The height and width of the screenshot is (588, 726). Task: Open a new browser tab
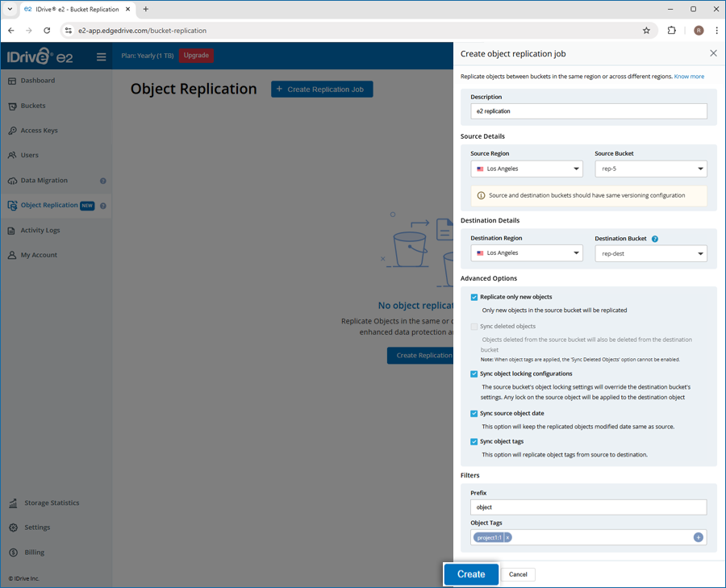pos(146,9)
